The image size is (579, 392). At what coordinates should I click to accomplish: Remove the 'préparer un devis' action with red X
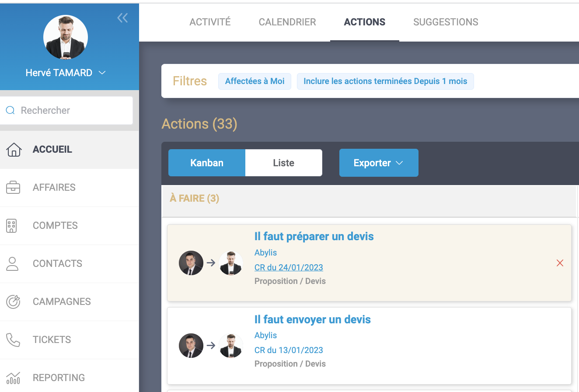(560, 263)
